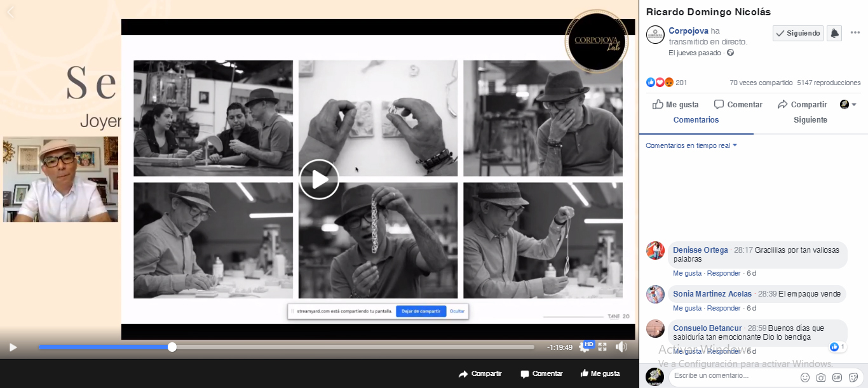Mute the video volume speaker
This screenshot has height=388, width=868.
tap(621, 347)
